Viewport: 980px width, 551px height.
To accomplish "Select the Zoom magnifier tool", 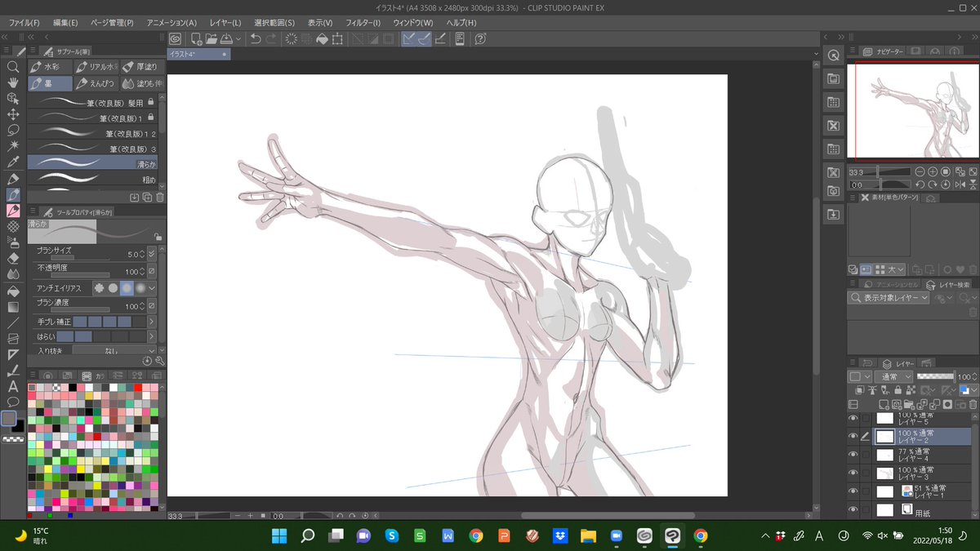I will 13,67.
